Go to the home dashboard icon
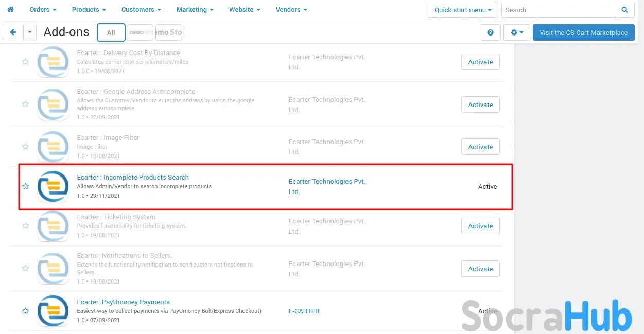This screenshot has height=334, width=644. pos(10,10)
